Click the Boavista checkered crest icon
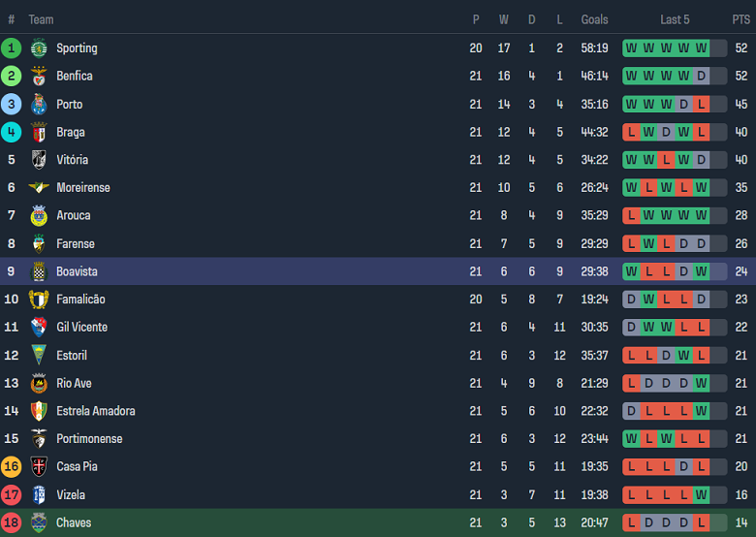 tap(39, 271)
